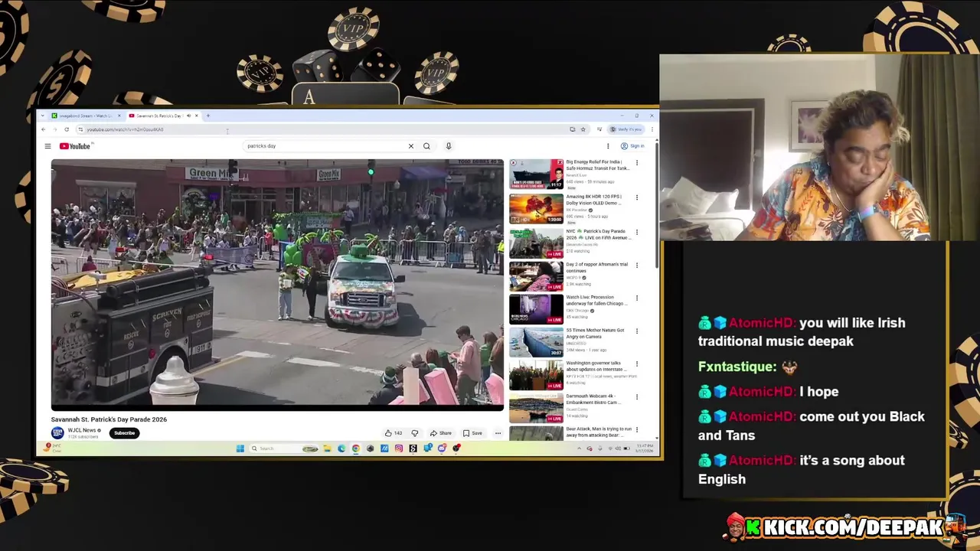Dislike the parade video
This screenshot has height=551, width=980.
(415, 433)
